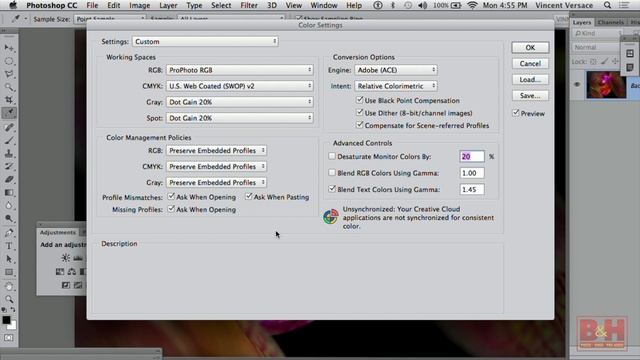Select the Eraser tool
The height and width of the screenshot is (360, 640).
tap(9, 179)
